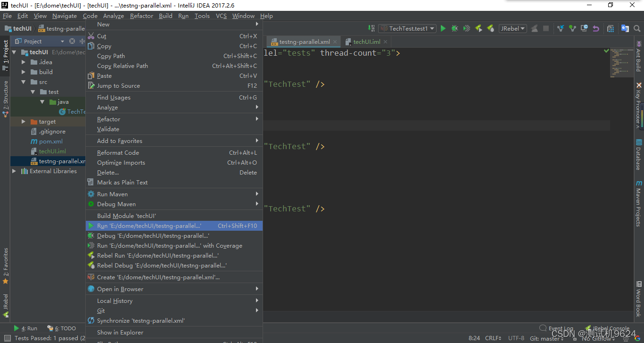The height and width of the screenshot is (343, 644).
Task: Collapse the src folder
Action: [x=24, y=82]
